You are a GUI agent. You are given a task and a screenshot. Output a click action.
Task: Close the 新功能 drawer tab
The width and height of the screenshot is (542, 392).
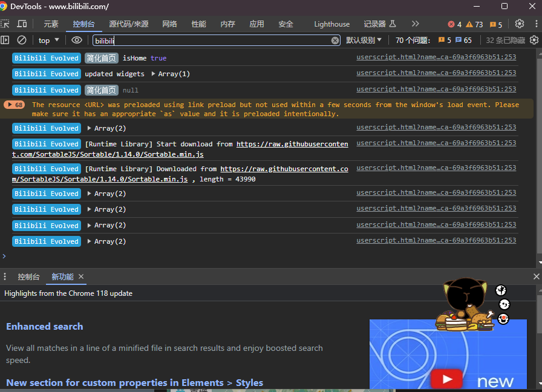click(x=82, y=276)
